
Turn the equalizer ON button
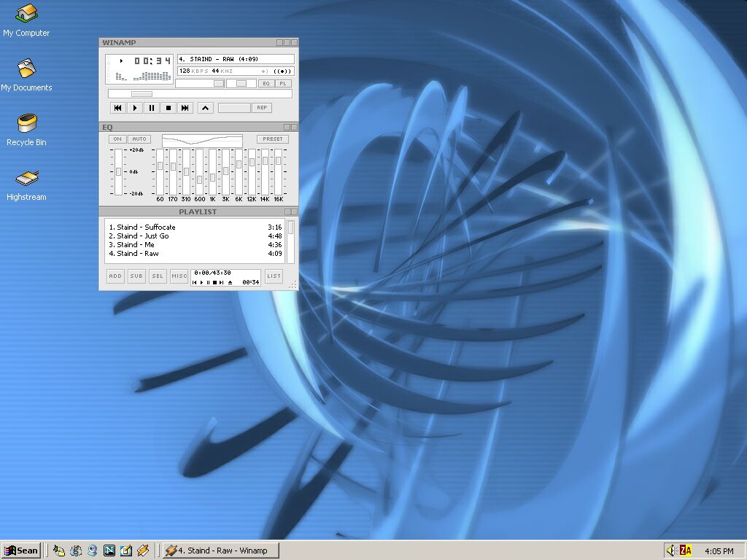[x=117, y=139]
